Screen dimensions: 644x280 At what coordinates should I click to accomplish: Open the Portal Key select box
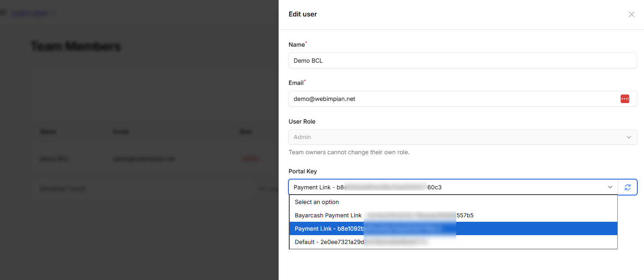[445, 188]
